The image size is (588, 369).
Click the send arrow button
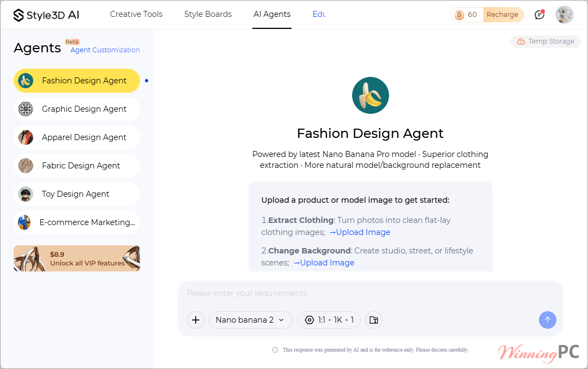pos(548,320)
